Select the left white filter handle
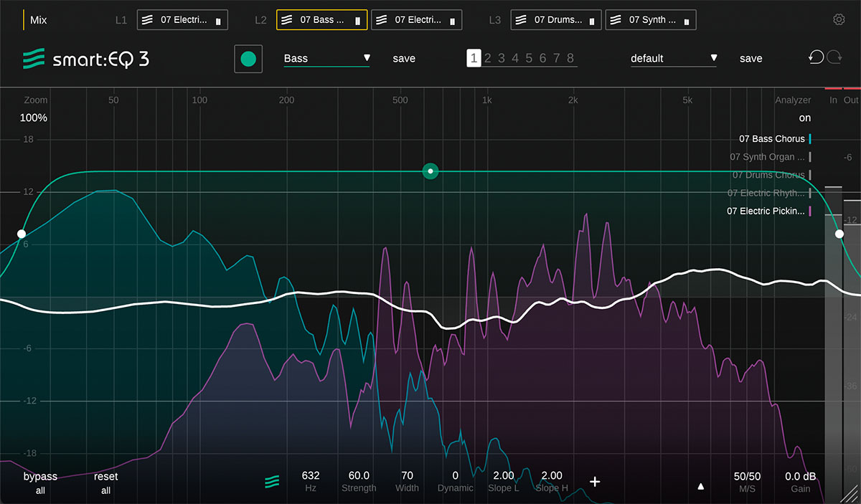 point(22,234)
